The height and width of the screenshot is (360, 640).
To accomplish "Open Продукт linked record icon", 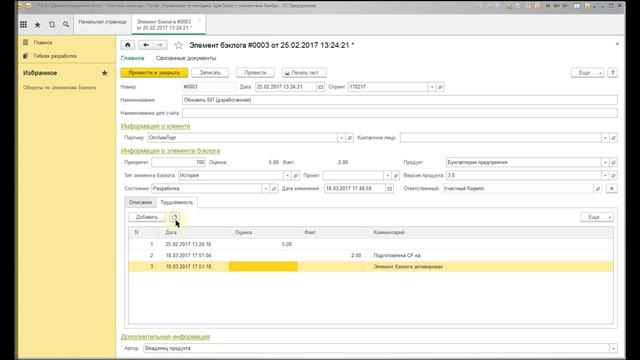I will pyautogui.click(x=613, y=162).
